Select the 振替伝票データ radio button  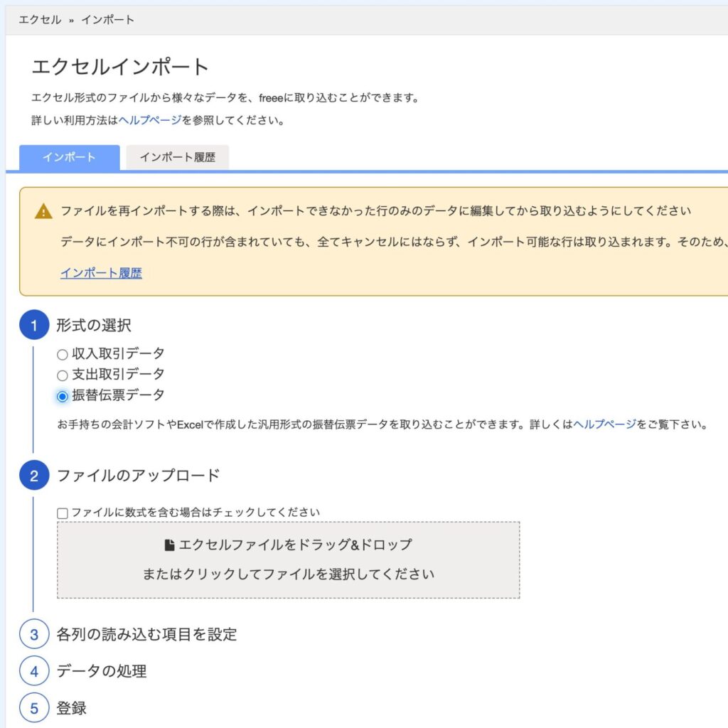tap(63, 397)
